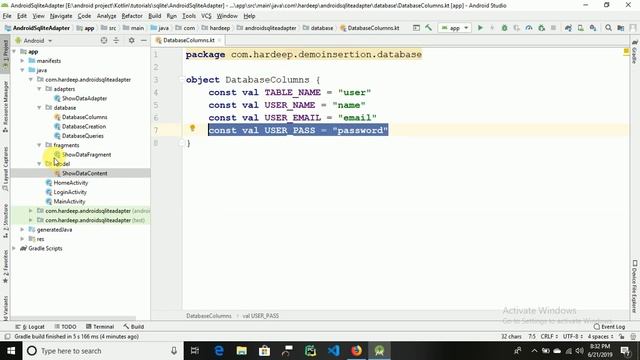640x360 pixels.
Task: Expand the generatedJava folder
Action: (22, 229)
